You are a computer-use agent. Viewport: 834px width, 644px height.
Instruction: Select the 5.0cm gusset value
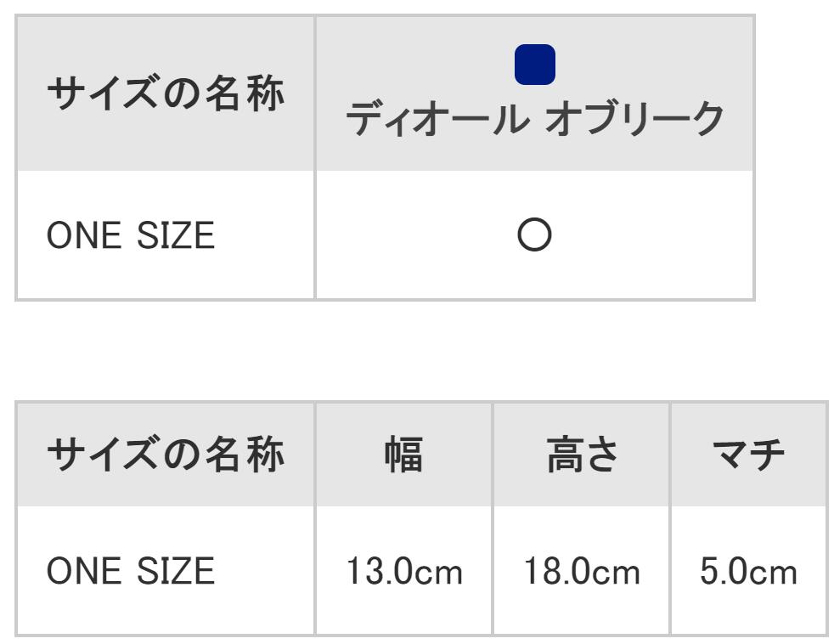(748, 572)
